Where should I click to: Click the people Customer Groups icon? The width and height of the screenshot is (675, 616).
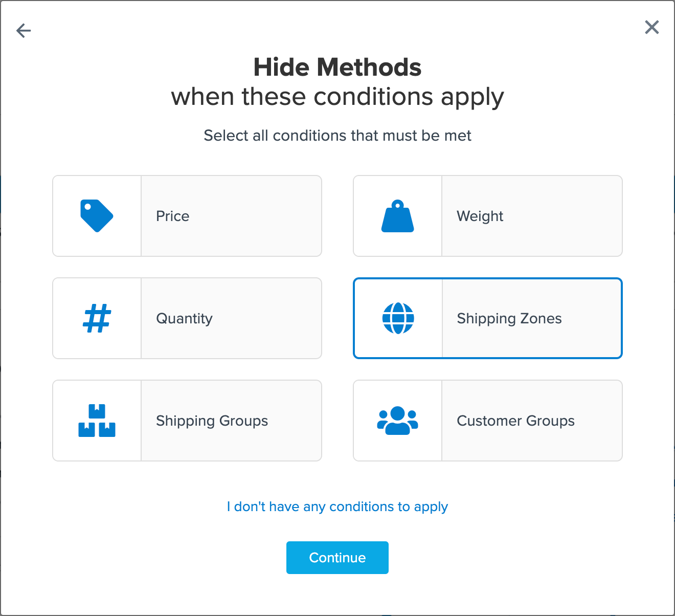(x=397, y=421)
